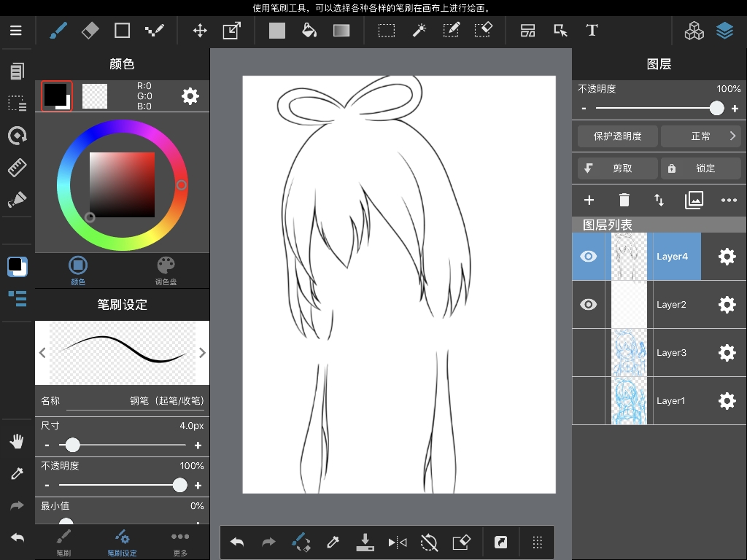Tap the rotate canvas icon in sidebar
Viewport: 747px width, 560px height.
coord(18,135)
